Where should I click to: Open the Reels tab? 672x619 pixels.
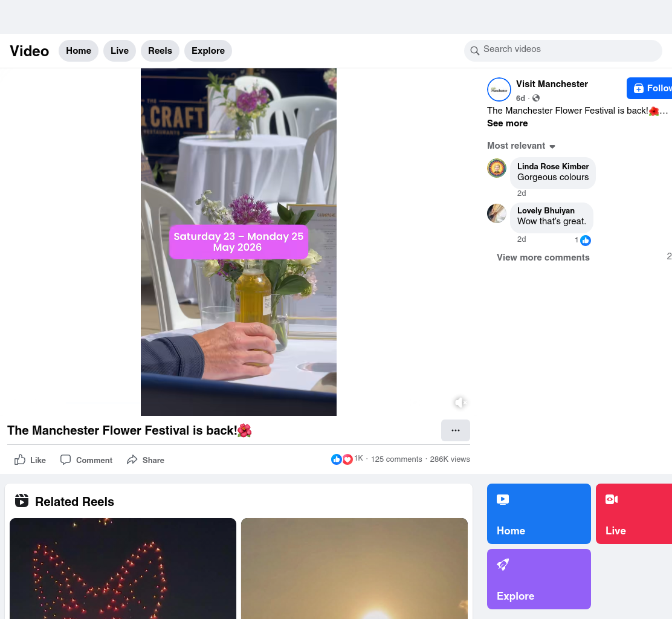160,51
